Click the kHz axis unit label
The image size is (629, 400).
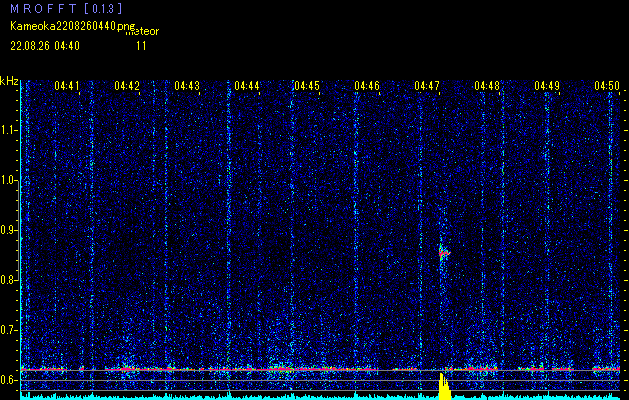[9, 81]
